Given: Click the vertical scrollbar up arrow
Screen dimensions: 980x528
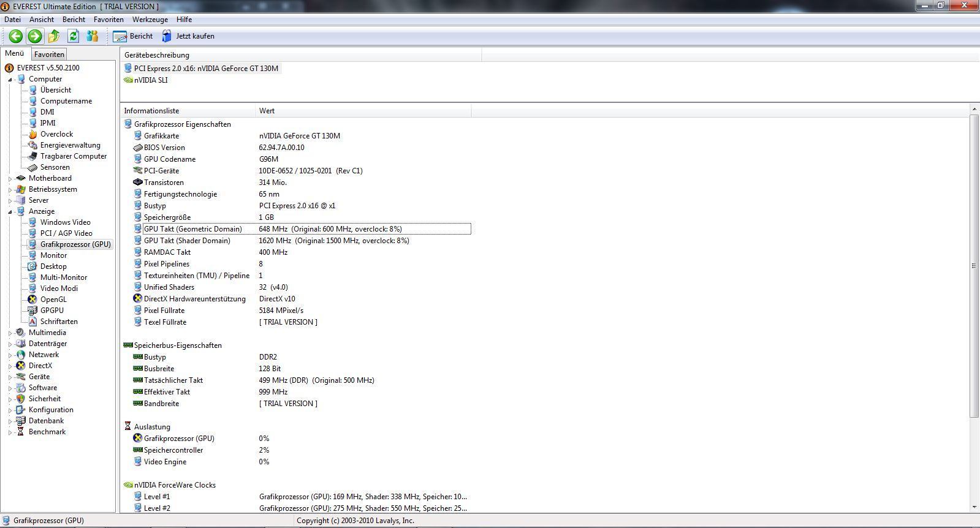Looking at the screenshot, I should [x=974, y=109].
